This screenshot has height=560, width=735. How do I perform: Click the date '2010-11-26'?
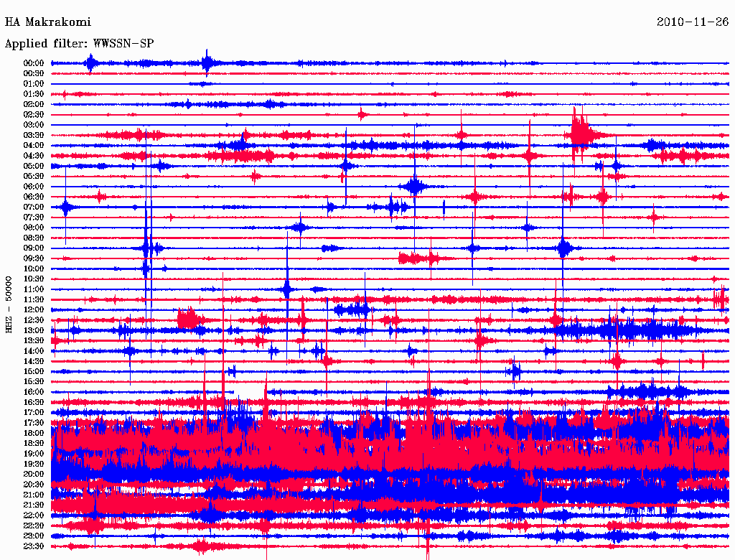coord(693,22)
